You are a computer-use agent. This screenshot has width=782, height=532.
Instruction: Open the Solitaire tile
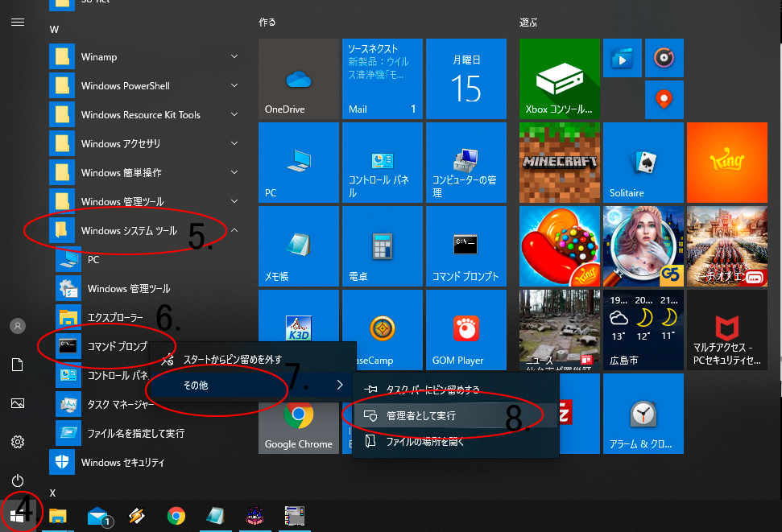point(643,163)
